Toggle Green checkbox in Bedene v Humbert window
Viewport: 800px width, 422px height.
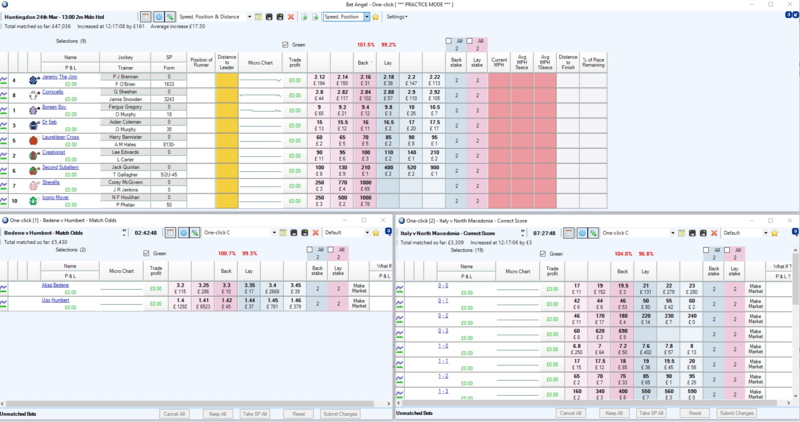coord(146,253)
